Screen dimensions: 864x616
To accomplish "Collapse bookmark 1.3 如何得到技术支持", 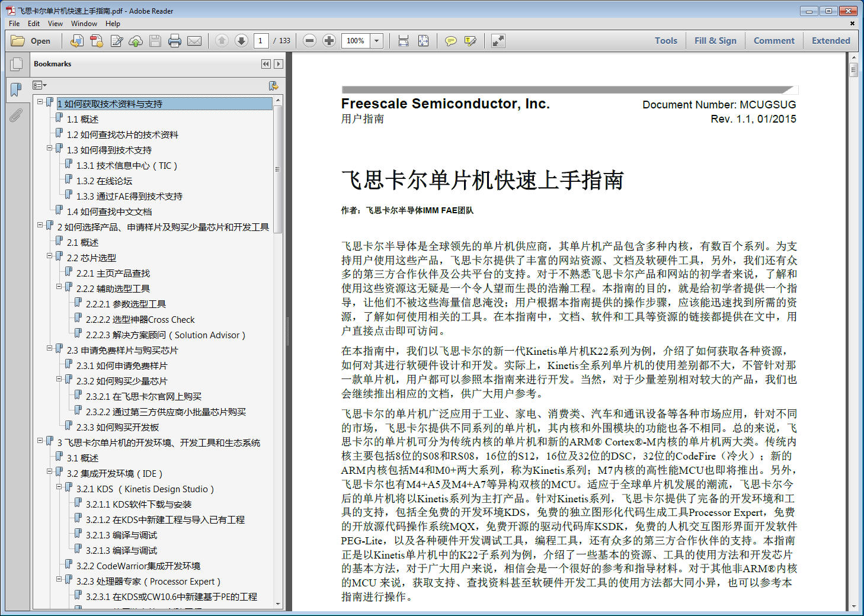I will click(50, 148).
